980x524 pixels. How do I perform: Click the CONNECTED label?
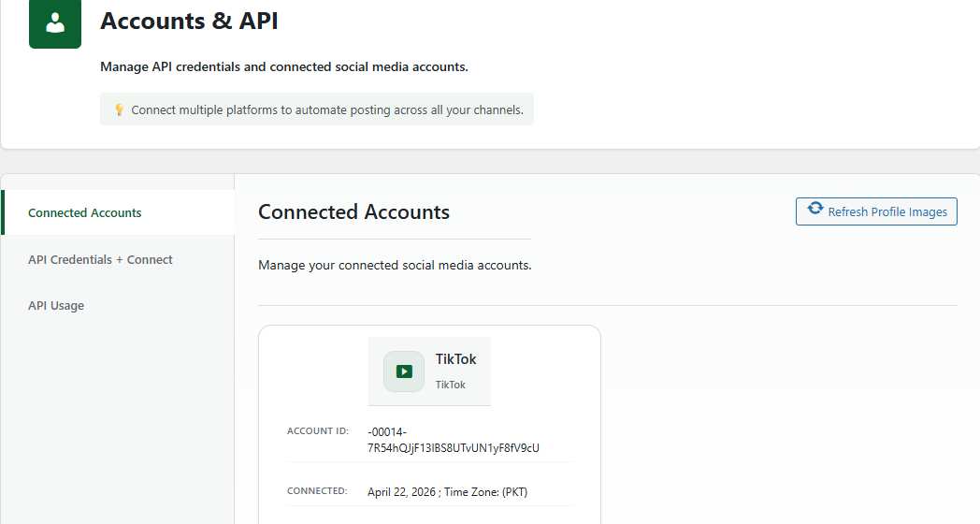pyautogui.click(x=317, y=491)
